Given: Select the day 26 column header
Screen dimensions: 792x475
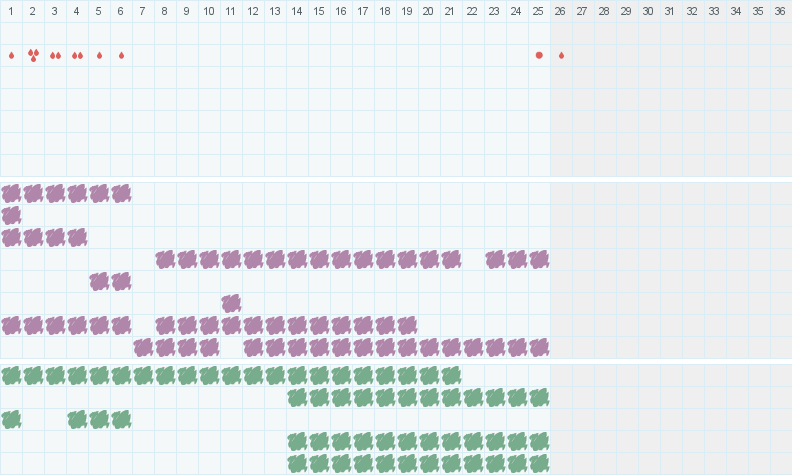Looking at the screenshot, I should [560, 11].
